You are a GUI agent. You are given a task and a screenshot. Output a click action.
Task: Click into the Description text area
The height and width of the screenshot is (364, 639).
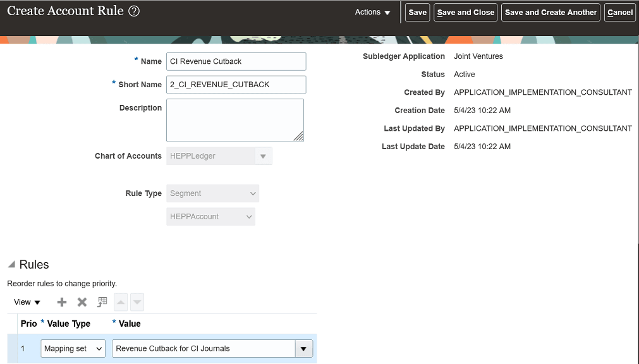click(234, 120)
